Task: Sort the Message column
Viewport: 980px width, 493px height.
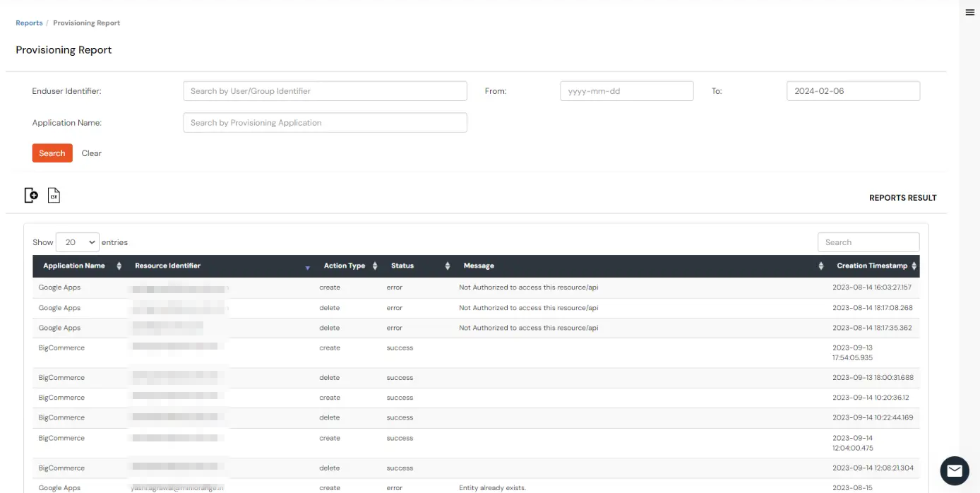Action: [x=820, y=266]
